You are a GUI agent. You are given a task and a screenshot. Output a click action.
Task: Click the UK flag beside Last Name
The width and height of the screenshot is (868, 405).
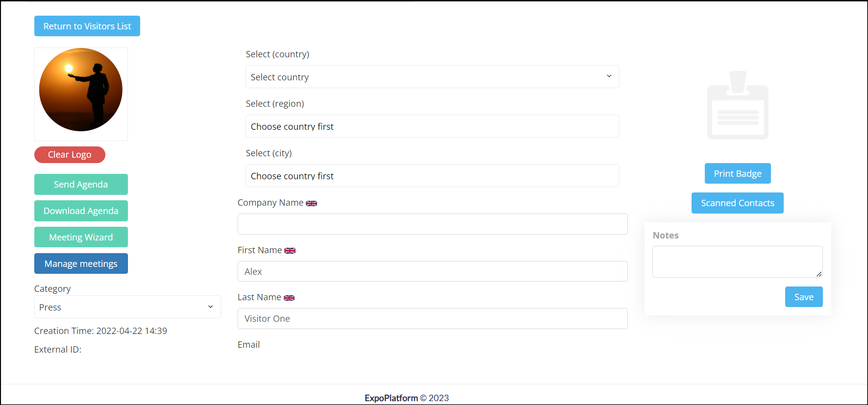pyautogui.click(x=289, y=298)
